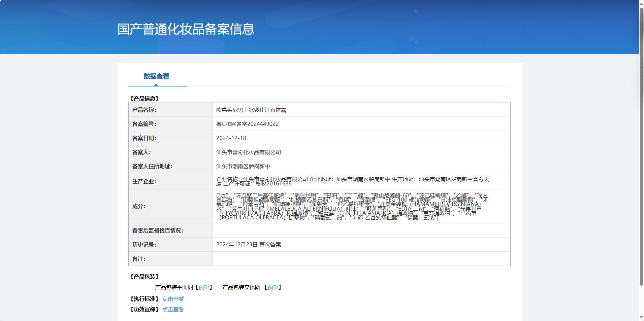Preview the 产品包装平面图 image
Image resolution: width=644 pixels, height=321 pixels.
pyautogui.click(x=204, y=287)
